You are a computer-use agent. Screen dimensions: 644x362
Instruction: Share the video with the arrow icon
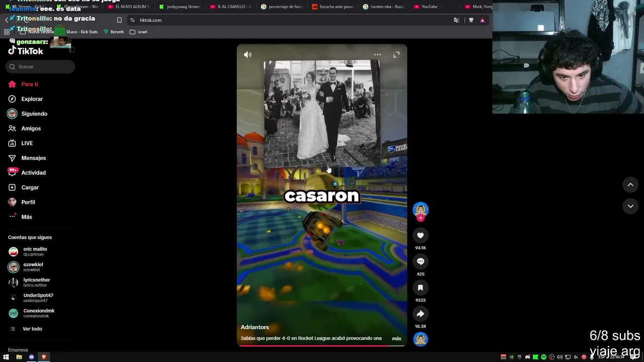click(421, 314)
